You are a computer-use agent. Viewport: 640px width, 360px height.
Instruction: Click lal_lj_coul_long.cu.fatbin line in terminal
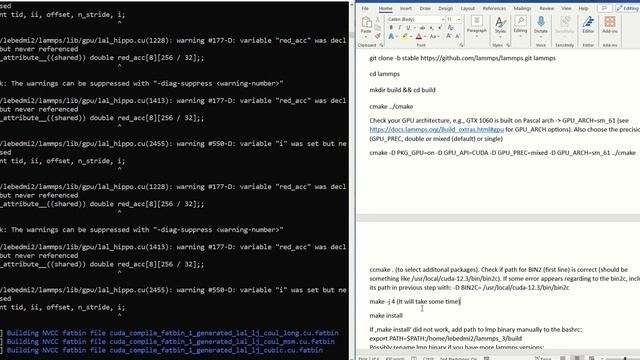[173, 333]
